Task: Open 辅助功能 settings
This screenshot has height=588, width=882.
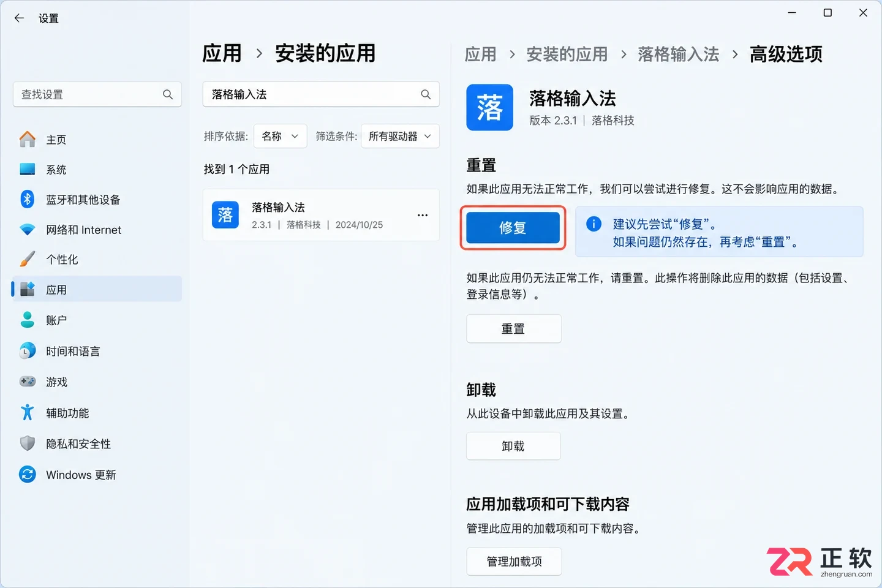Action: (97, 413)
